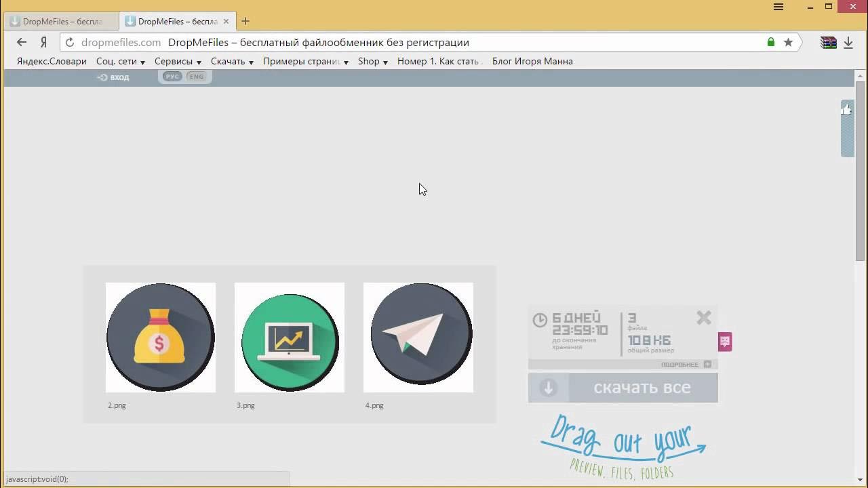868x488 pixels.
Task: Click the 6 дней storage countdown text
Action: pos(576,318)
